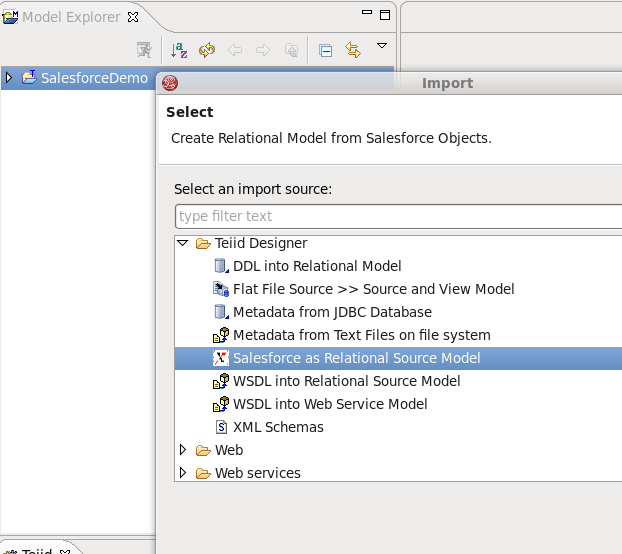Maximize the Model Explorer view
This screenshot has height=554, width=622.
tap(385, 15)
